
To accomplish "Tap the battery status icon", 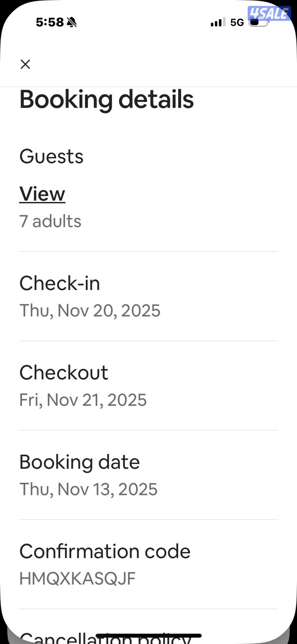I will click(x=258, y=23).
